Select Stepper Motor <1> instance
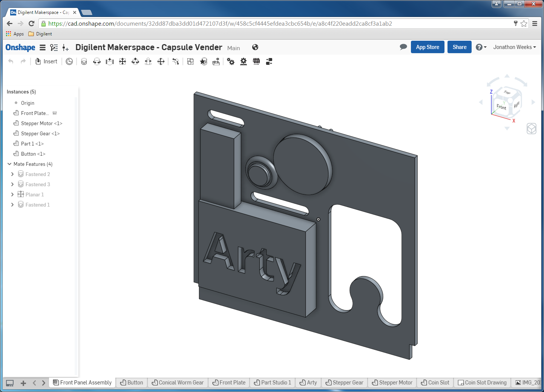The width and height of the screenshot is (544, 392). (x=41, y=123)
